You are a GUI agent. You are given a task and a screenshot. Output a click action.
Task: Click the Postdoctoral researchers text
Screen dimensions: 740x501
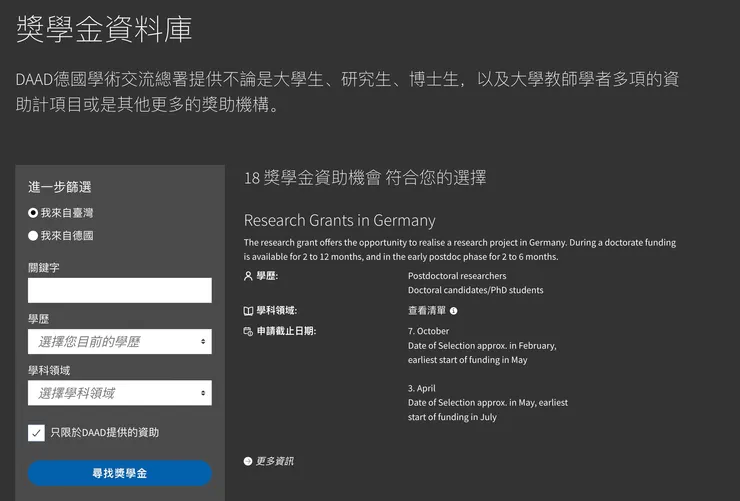[457, 276]
